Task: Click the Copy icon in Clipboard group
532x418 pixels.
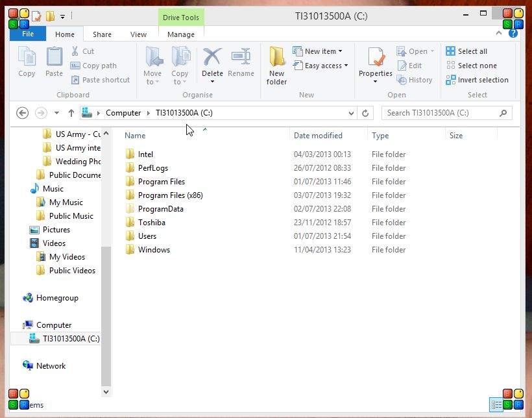Action: tap(27, 57)
